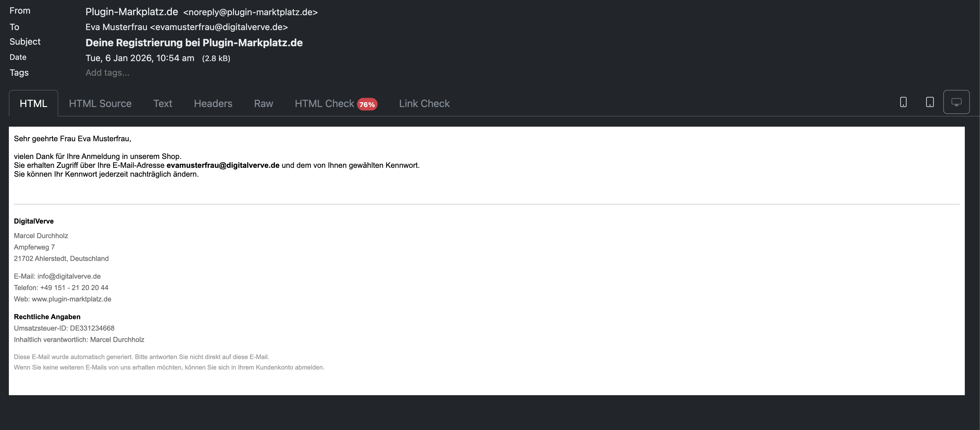The width and height of the screenshot is (980, 430).
Task: Click the Umsatzsteuer-ID DE331234668 text
Action: pyautogui.click(x=64, y=328)
